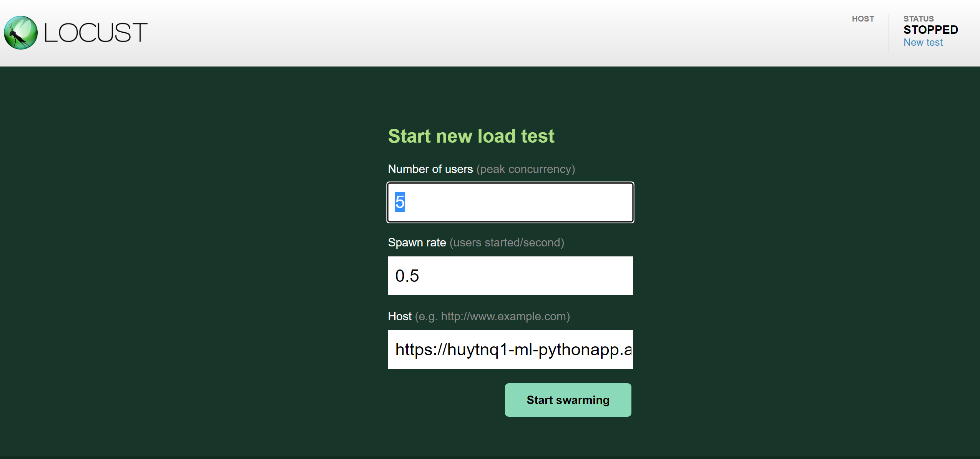Click the Host field label

(399, 316)
